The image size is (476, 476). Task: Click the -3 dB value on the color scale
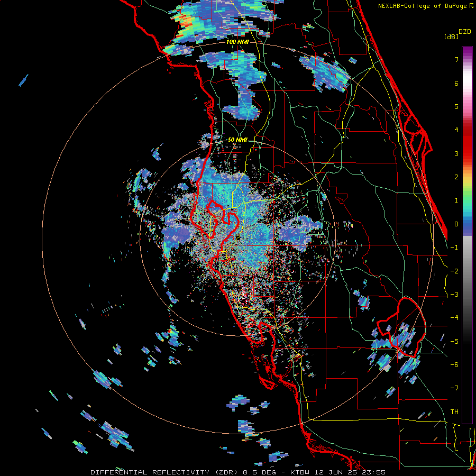454,295
